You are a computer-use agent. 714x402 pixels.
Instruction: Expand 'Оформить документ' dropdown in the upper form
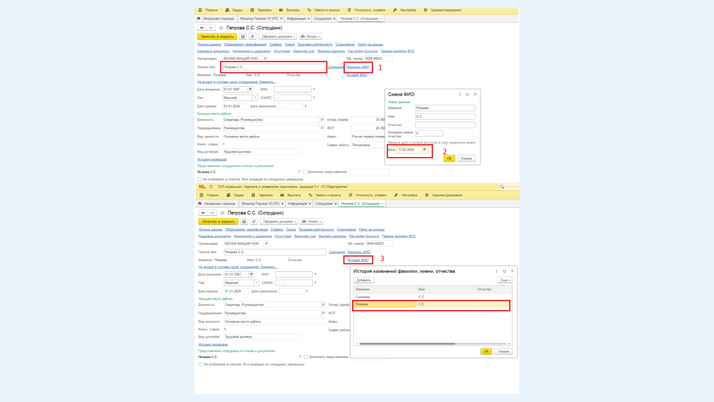(278, 36)
